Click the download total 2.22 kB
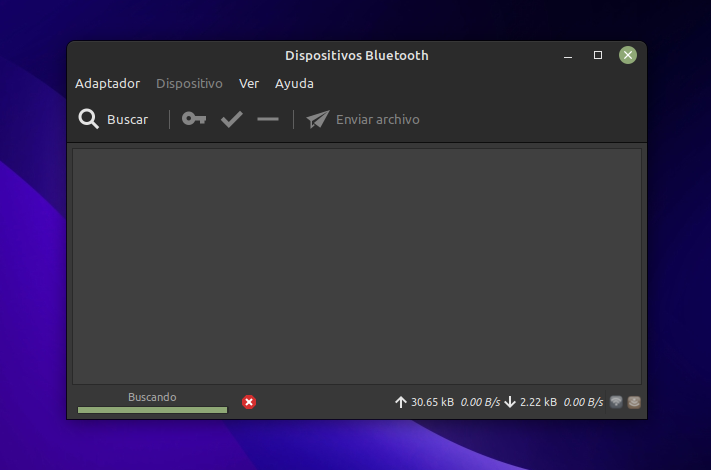The width and height of the screenshot is (711, 470). (538, 402)
